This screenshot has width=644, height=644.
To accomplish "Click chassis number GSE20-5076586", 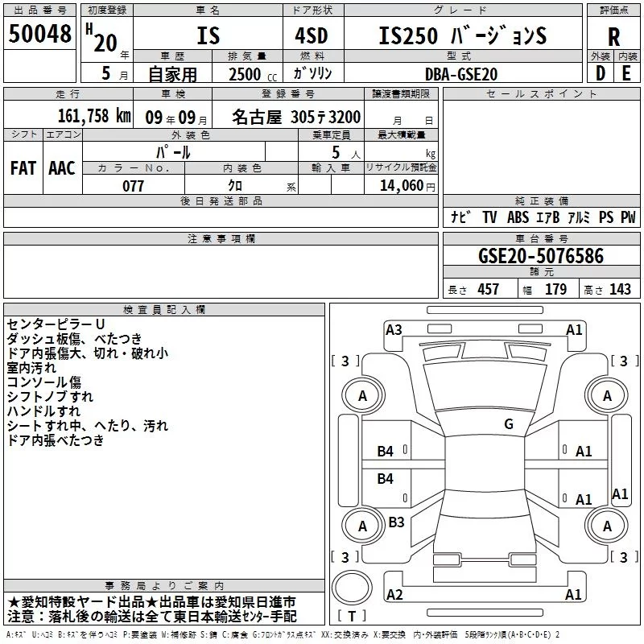I will (x=541, y=256).
